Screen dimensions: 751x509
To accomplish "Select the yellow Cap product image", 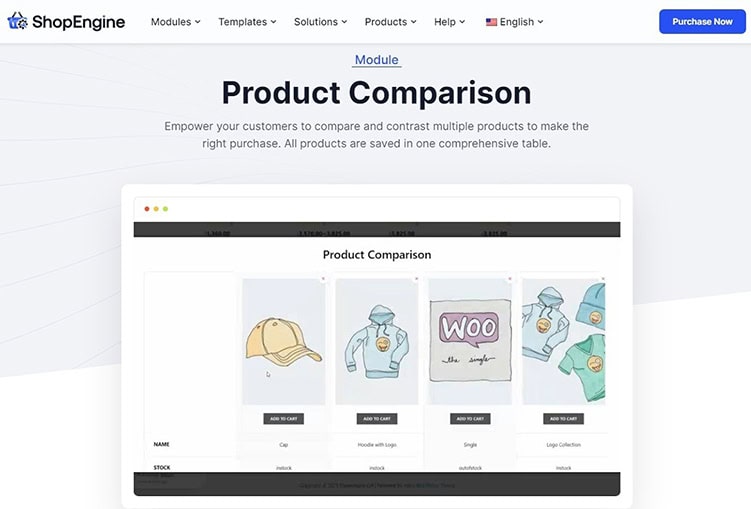I will point(284,342).
